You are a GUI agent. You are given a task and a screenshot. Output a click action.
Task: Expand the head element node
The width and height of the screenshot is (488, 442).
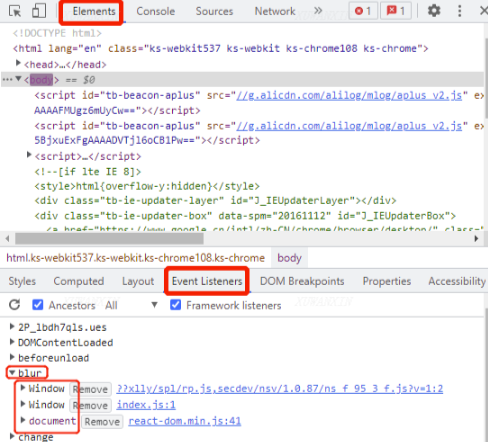point(18,63)
